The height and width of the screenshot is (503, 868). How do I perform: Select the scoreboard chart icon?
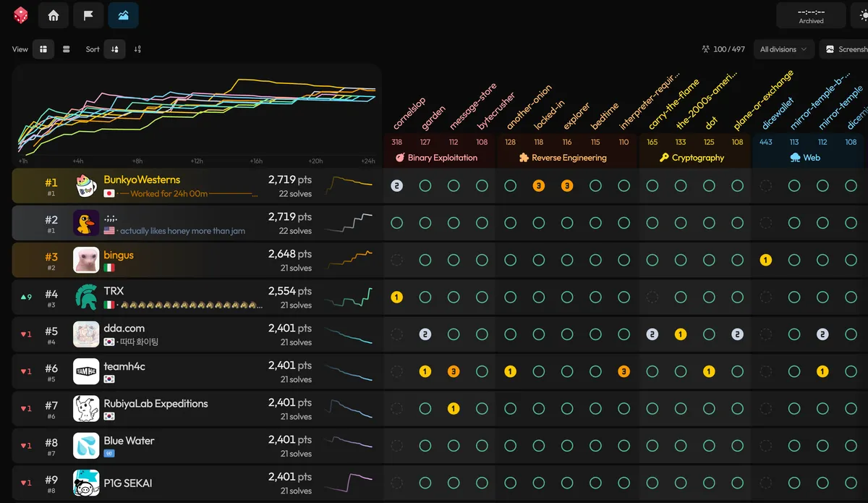point(123,15)
